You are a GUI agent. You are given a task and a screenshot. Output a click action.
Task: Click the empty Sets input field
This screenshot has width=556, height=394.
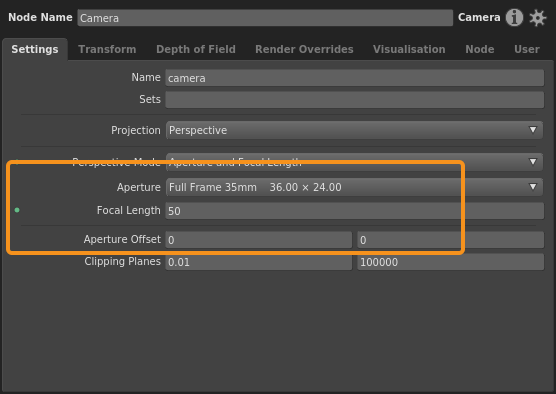pos(354,100)
